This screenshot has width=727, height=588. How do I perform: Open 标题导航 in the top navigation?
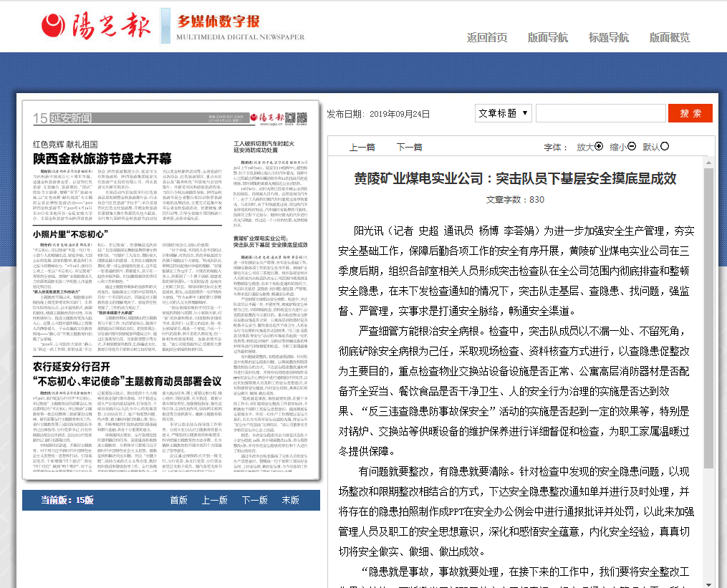tap(608, 37)
